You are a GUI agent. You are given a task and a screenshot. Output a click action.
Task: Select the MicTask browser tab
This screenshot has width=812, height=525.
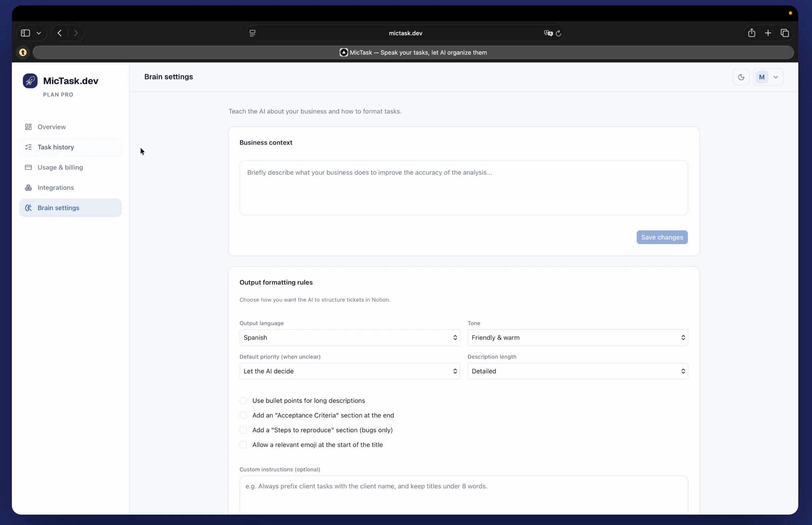point(413,52)
